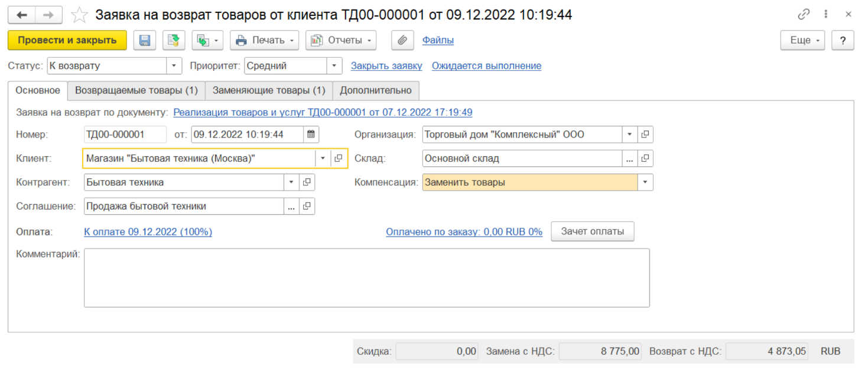This screenshot has width=868, height=373.
Task: Click the post document icon
Action: 174,40
